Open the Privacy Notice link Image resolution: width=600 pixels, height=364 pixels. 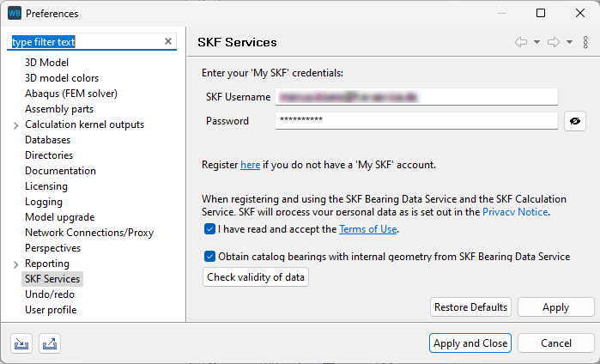(x=515, y=212)
